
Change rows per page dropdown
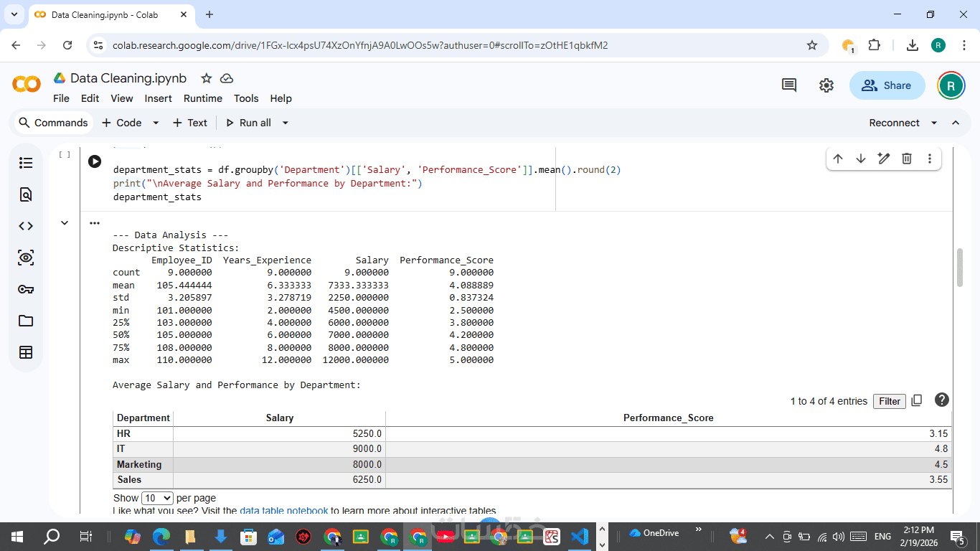158,498
